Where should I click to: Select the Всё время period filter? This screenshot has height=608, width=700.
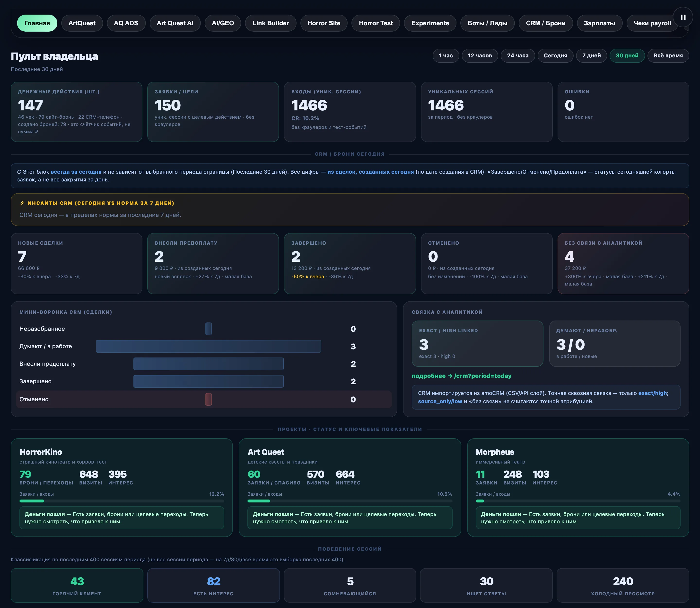[x=668, y=56]
